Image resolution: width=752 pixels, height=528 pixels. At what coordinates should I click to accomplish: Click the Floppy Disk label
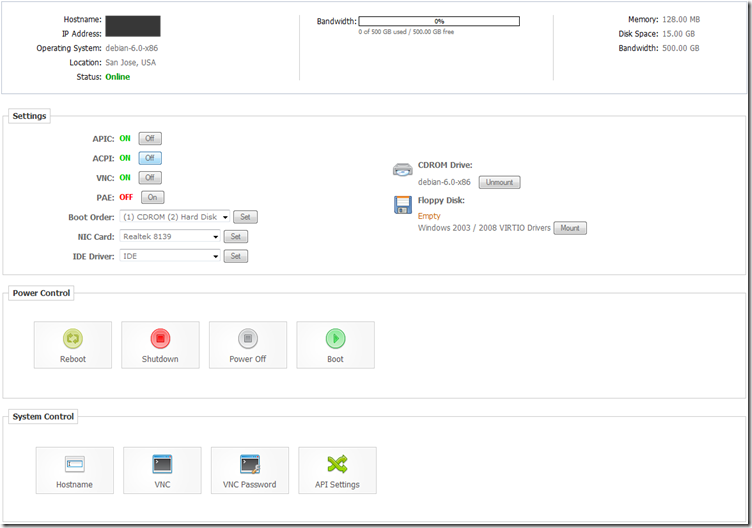[x=441, y=200]
